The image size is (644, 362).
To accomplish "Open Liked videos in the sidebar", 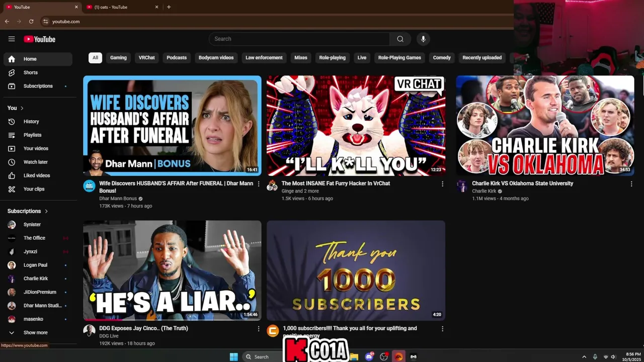I will coord(38,175).
